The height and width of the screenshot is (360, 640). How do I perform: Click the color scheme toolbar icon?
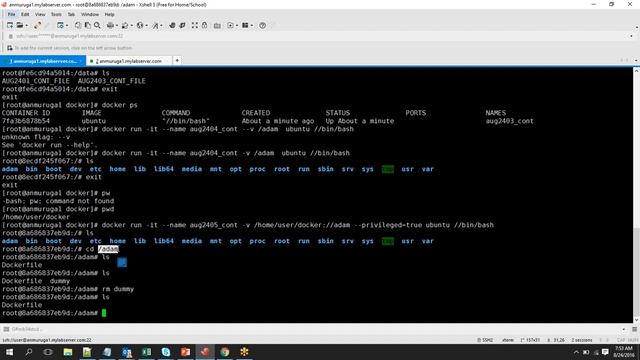coord(125,25)
